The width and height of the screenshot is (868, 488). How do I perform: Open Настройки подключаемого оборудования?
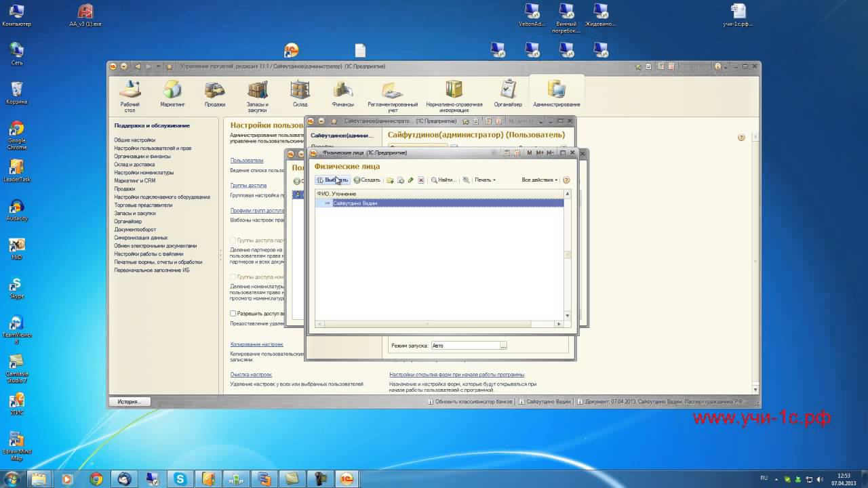point(162,197)
